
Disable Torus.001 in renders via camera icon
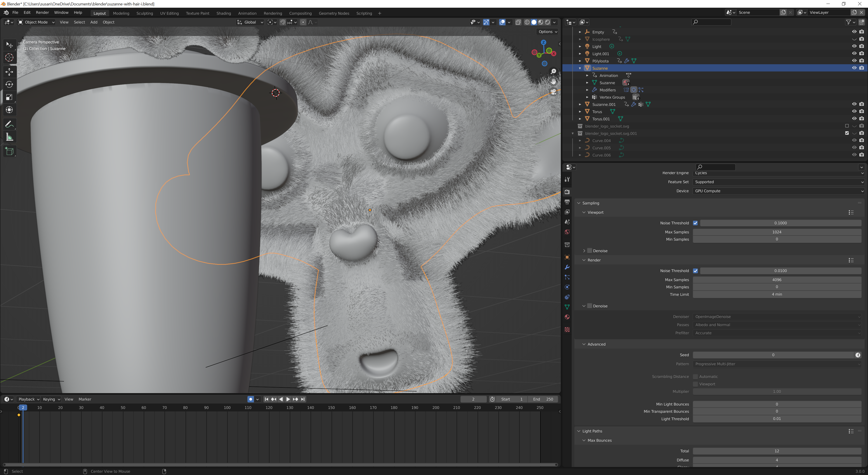pos(862,119)
